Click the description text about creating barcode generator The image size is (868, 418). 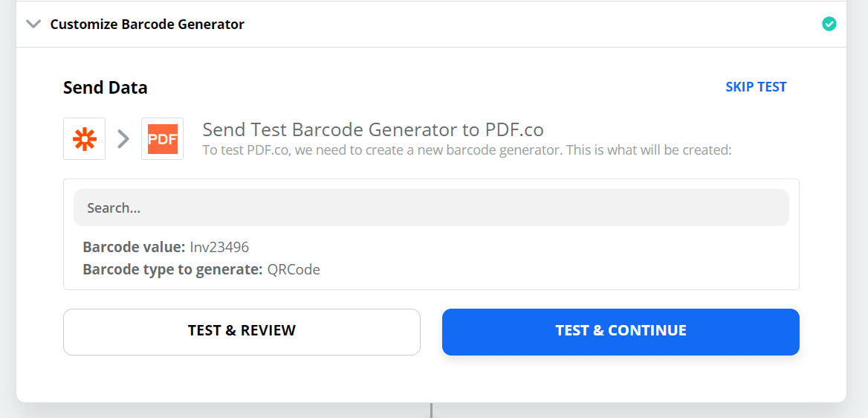click(467, 149)
